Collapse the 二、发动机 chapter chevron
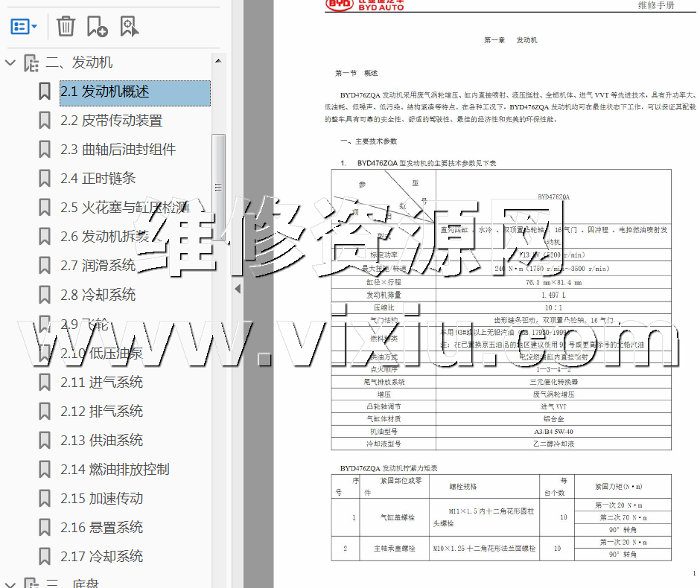The width and height of the screenshot is (700, 588). point(10,63)
